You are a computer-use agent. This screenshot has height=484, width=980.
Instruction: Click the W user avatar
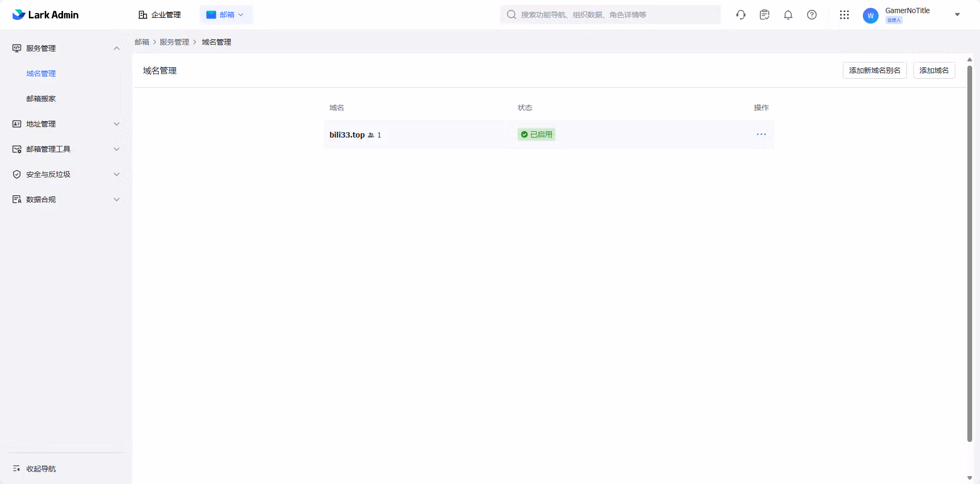coord(871,16)
